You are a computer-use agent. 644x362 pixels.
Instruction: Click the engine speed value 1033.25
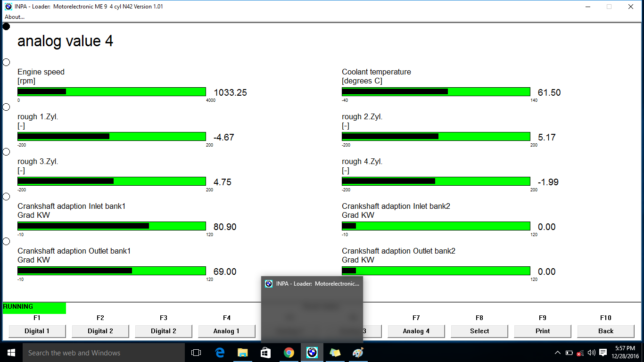coord(231,93)
